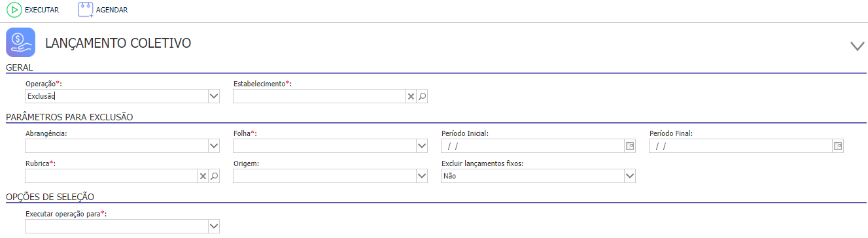Click the Agendar calendar icon
The image size is (868, 238).
[85, 10]
